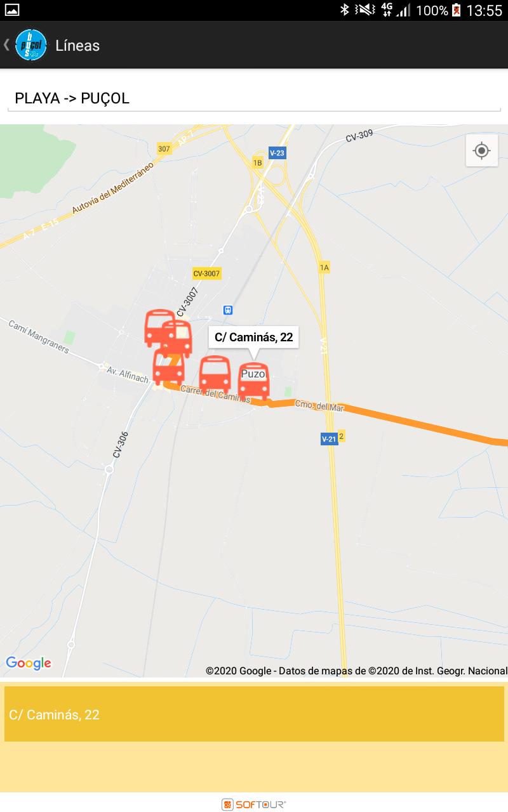Open the SOFTOUR footer logo
Image resolution: width=508 pixels, height=812 pixels.
[254, 804]
